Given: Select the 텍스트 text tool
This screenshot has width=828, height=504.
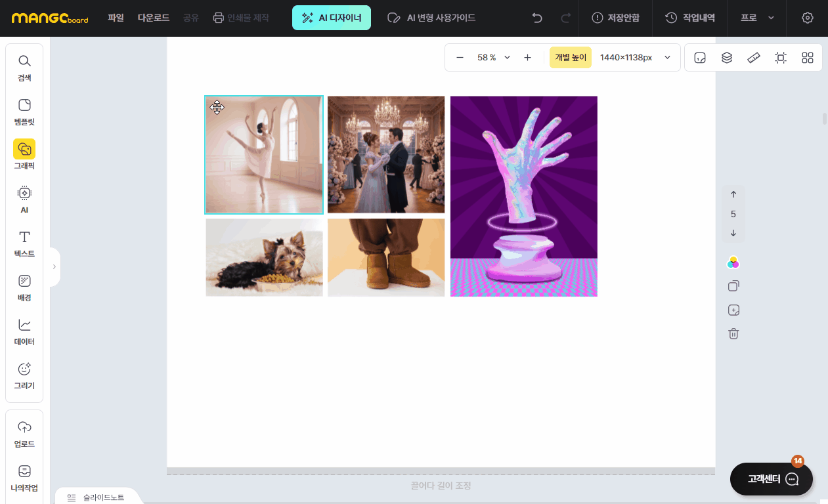Looking at the screenshot, I should [24, 243].
